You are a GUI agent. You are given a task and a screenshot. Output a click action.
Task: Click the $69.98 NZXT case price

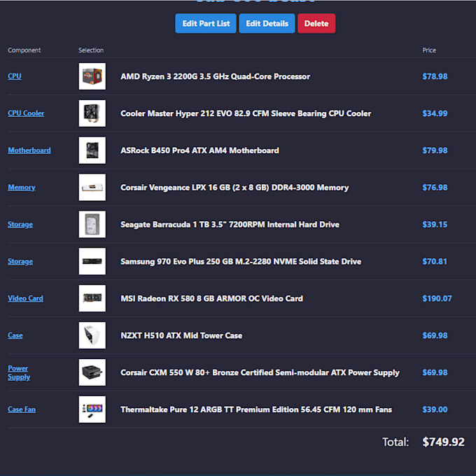tap(435, 336)
